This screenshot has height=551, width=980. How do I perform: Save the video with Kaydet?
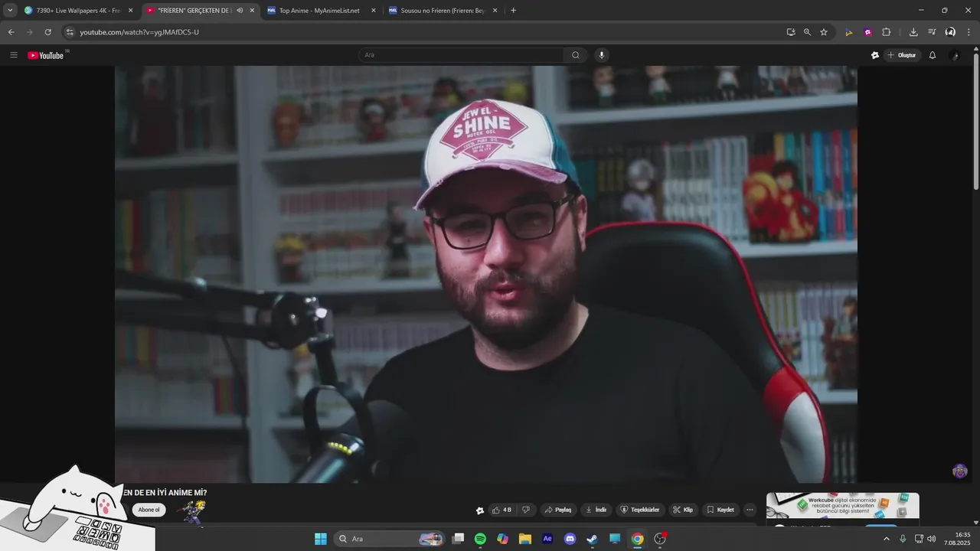click(720, 510)
